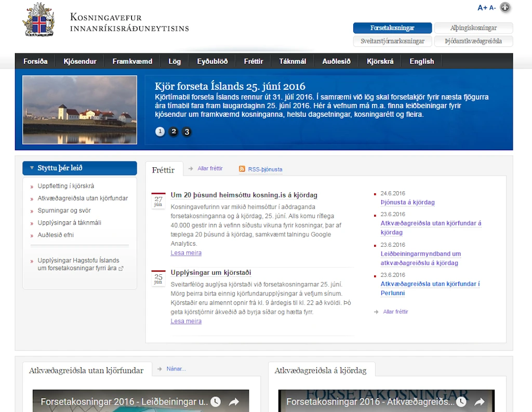This screenshot has width=532, height=412.
Task: Switch to the Alþingiskosningar tab
Action: pyautogui.click(x=474, y=28)
